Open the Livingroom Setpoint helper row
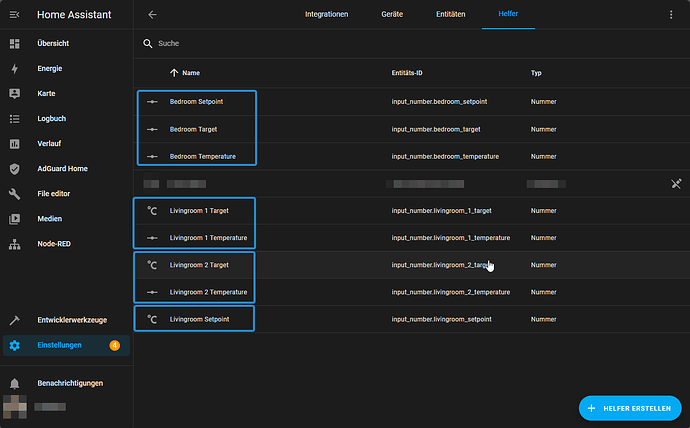Viewport: 690px width, 428px height. coord(200,319)
